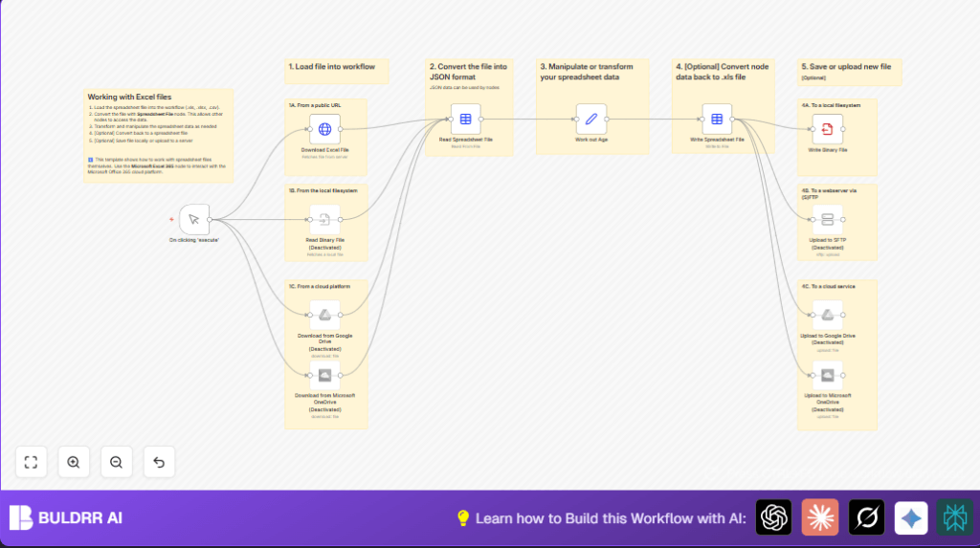Click the fit-to-view canvas button

(31, 462)
